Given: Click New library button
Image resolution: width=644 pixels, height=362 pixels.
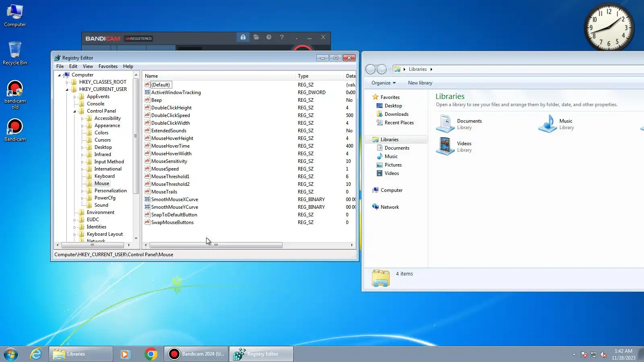Looking at the screenshot, I should pyautogui.click(x=420, y=83).
